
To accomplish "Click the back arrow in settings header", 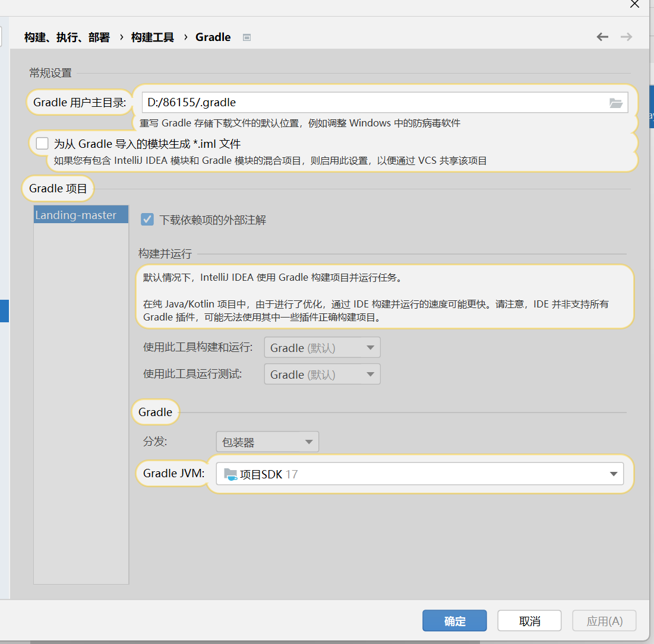I will [x=602, y=37].
